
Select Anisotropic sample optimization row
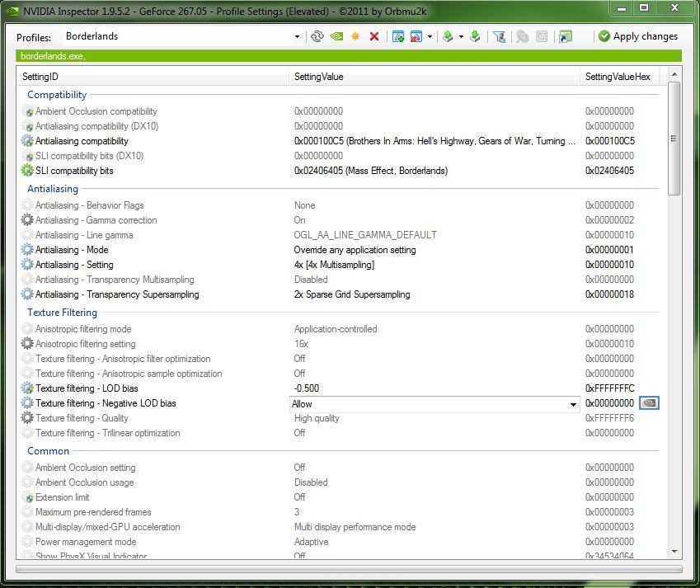click(x=340, y=374)
